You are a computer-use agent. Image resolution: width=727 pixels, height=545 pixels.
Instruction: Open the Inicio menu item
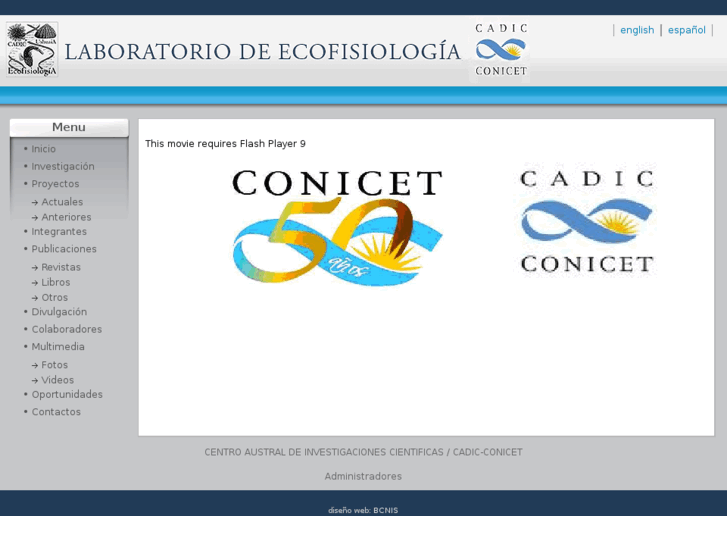[x=44, y=149]
